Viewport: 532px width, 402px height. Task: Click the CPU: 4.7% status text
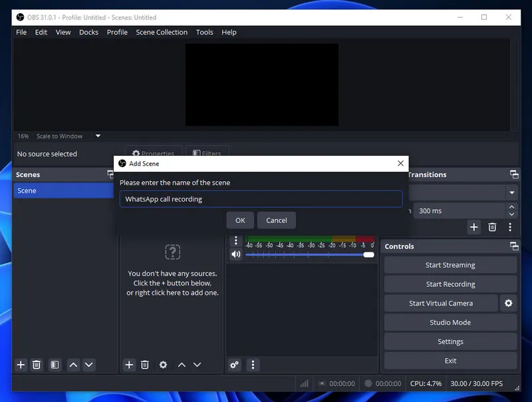point(426,383)
